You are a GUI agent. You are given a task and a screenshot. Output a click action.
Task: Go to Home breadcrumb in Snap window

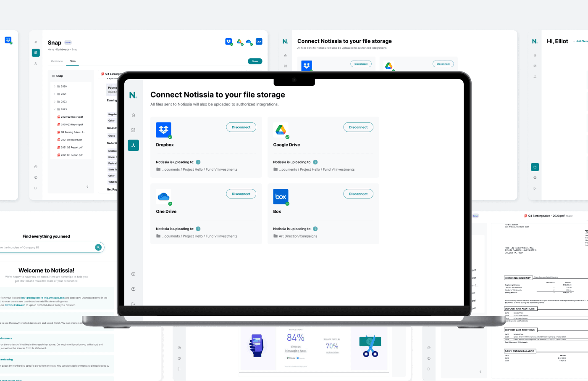(51, 50)
